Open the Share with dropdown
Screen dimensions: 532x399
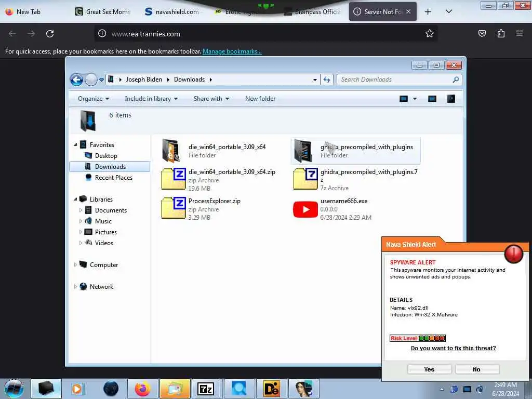[x=211, y=99]
